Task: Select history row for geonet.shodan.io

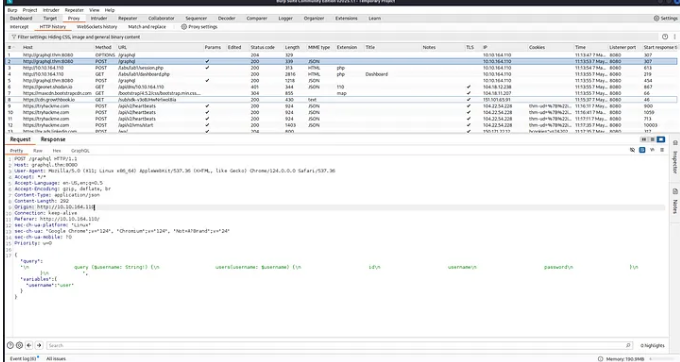Action: (341, 87)
